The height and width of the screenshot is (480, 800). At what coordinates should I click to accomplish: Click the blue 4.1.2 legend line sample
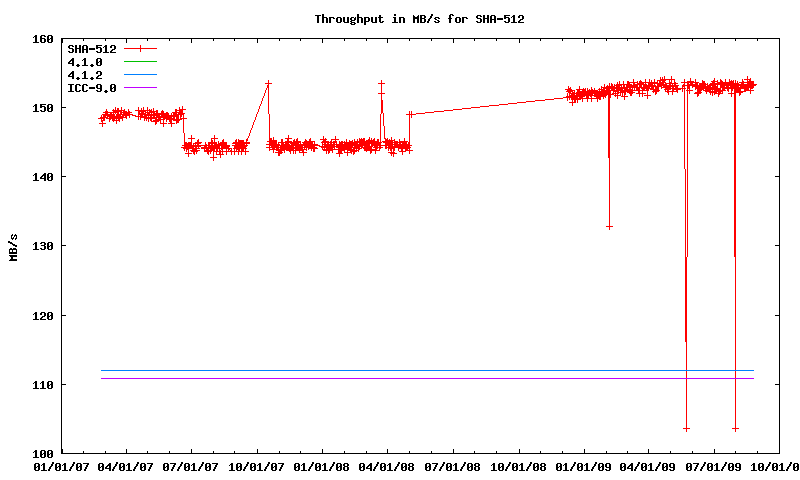[x=141, y=75]
